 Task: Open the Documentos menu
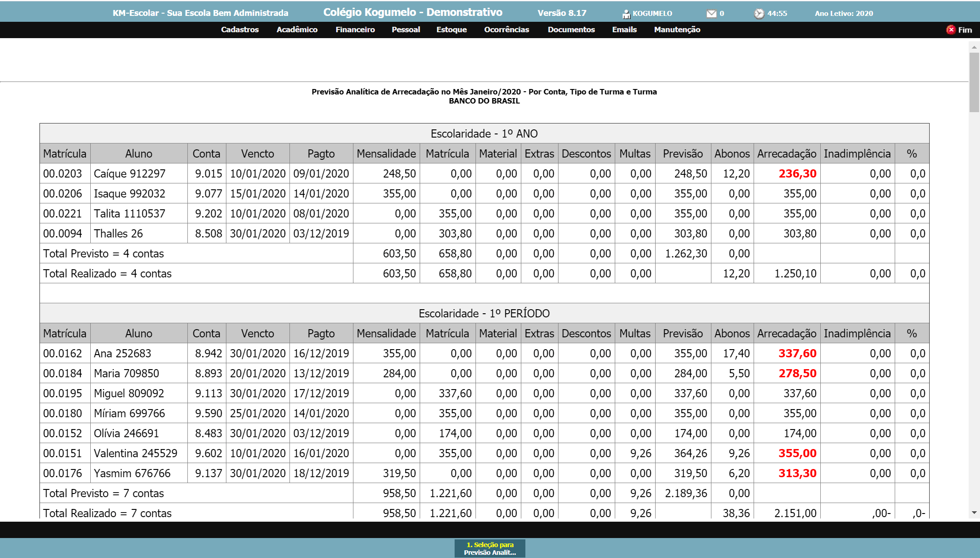pos(571,30)
